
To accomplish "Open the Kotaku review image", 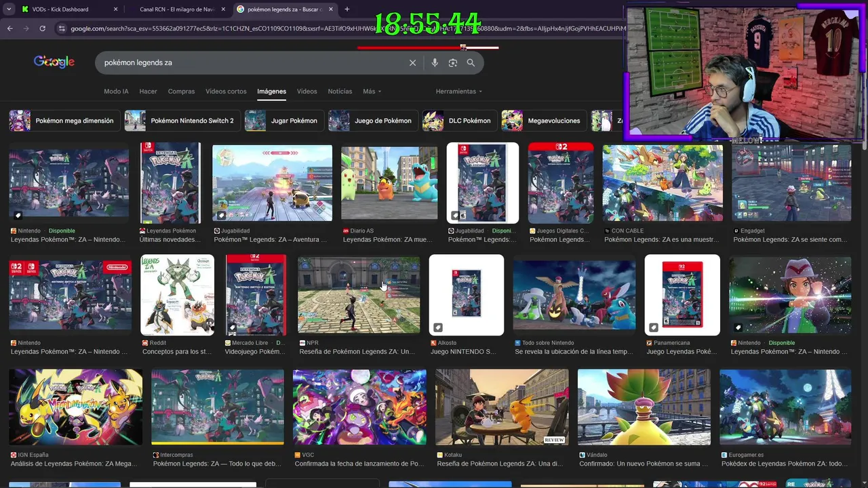I will [x=502, y=407].
